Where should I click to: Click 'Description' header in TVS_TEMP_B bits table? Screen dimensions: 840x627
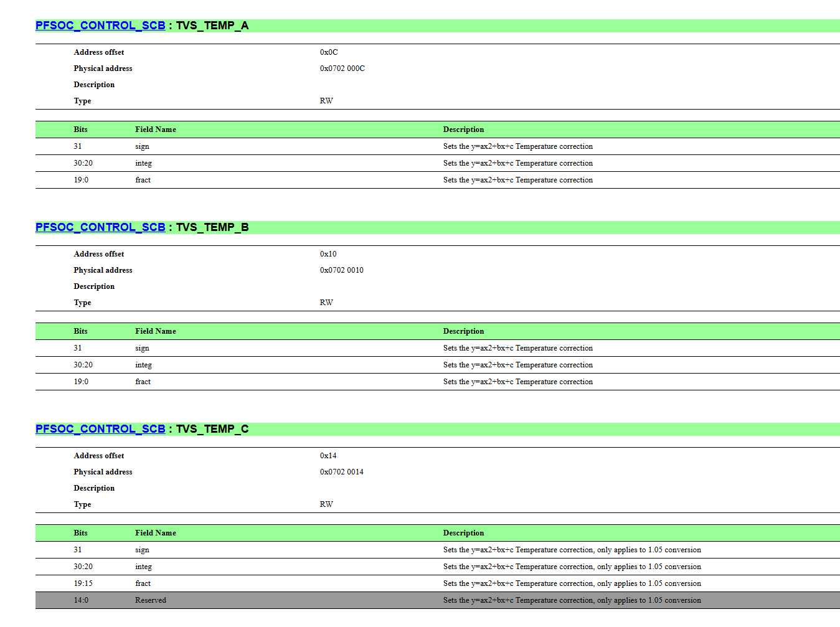[463, 331]
